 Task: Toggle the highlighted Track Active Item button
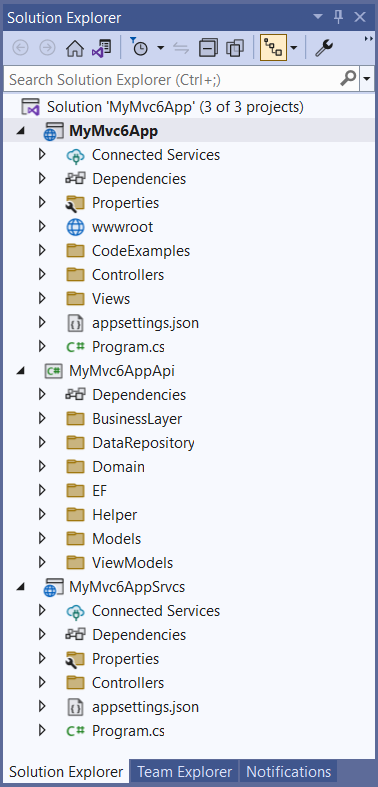274,48
